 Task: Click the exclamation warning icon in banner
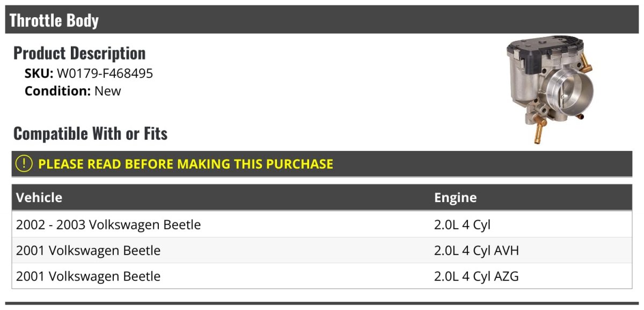(24, 164)
